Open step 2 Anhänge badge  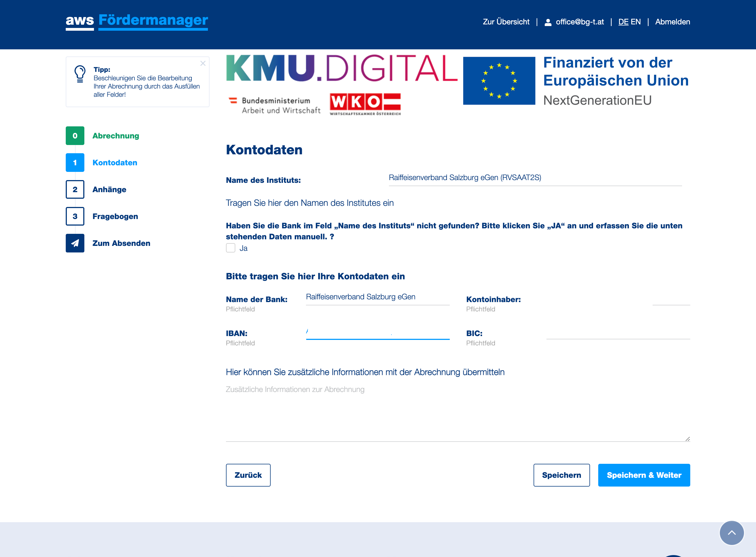[75, 189]
